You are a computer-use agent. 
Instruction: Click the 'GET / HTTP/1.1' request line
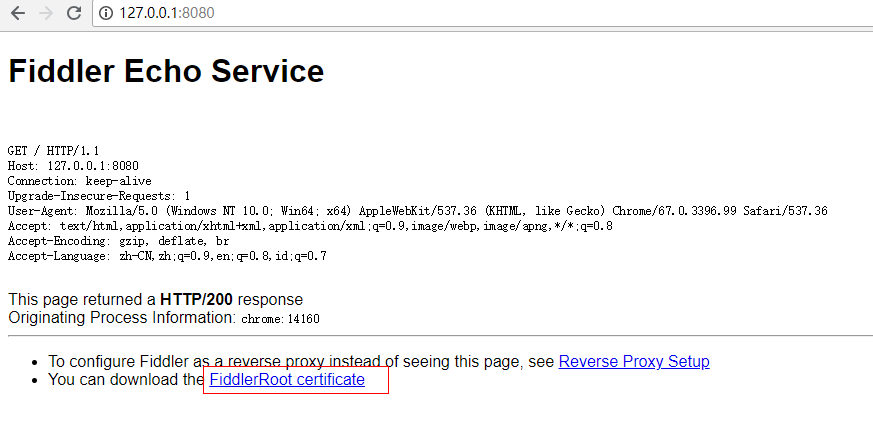pos(53,150)
